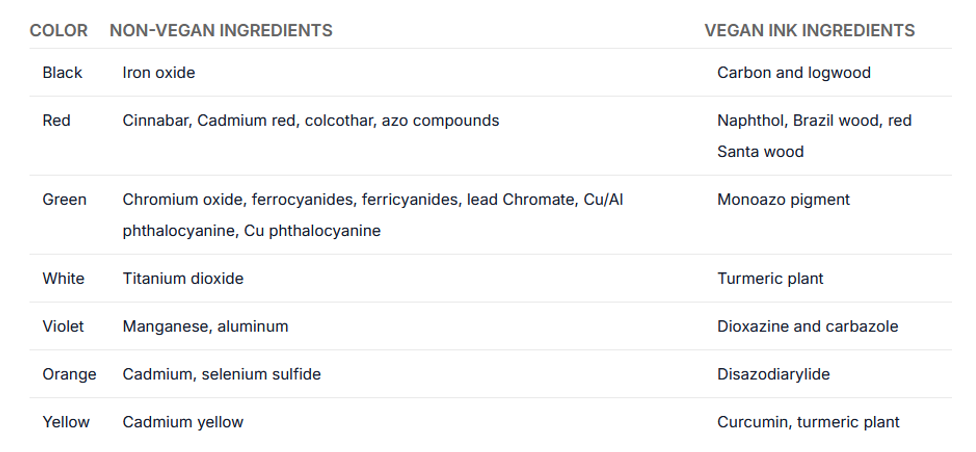The image size is (976, 452).
Task: Click the Carbon and logwood cell
Action: pos(793,73)
